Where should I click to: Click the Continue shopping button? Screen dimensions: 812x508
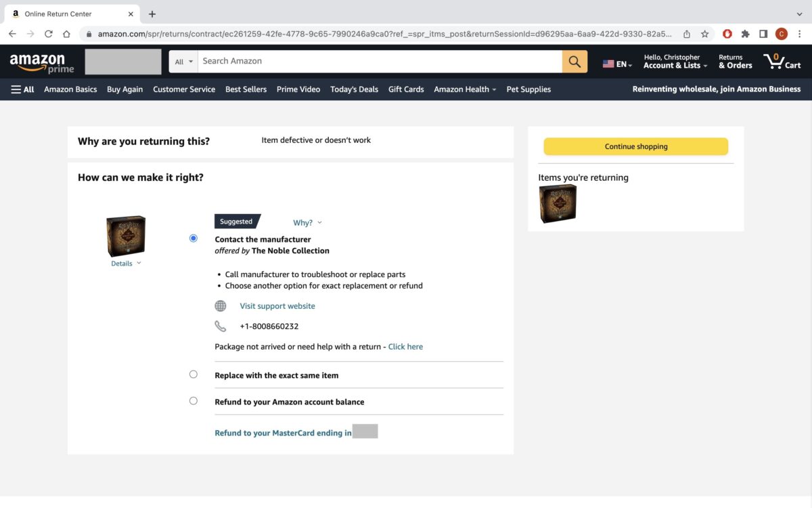pyautogui.click(x=636, y=146)
